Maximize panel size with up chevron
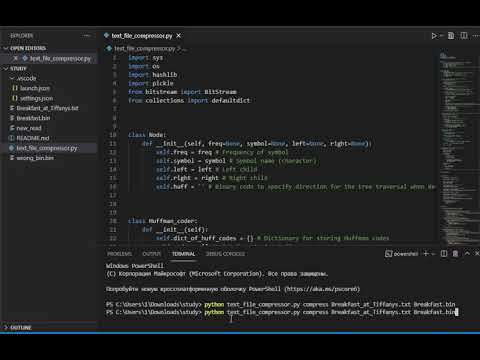Screen dimensions: 480x360 click(467, 254)
